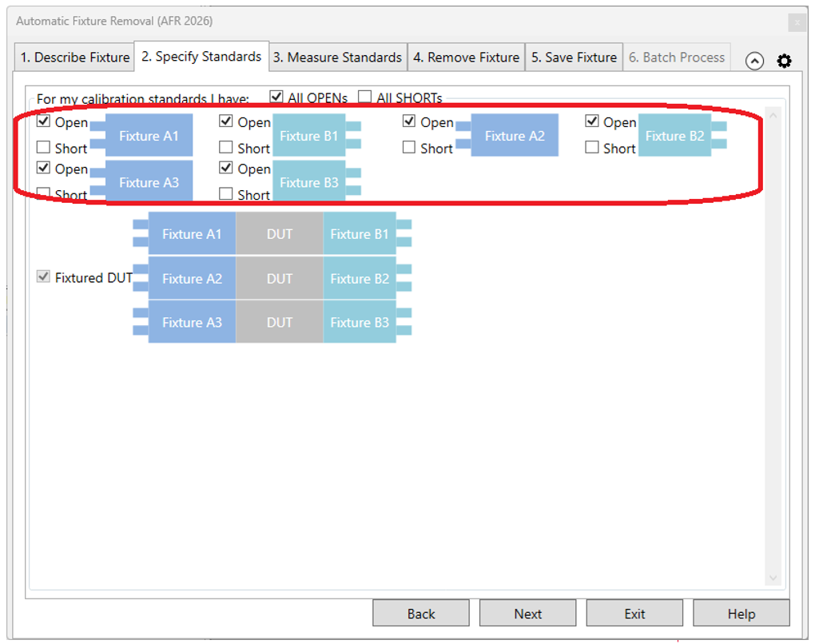This screenshot has height=644, width=815.
Task: Go to the Save Fixture tab
Action: point(574,58)
